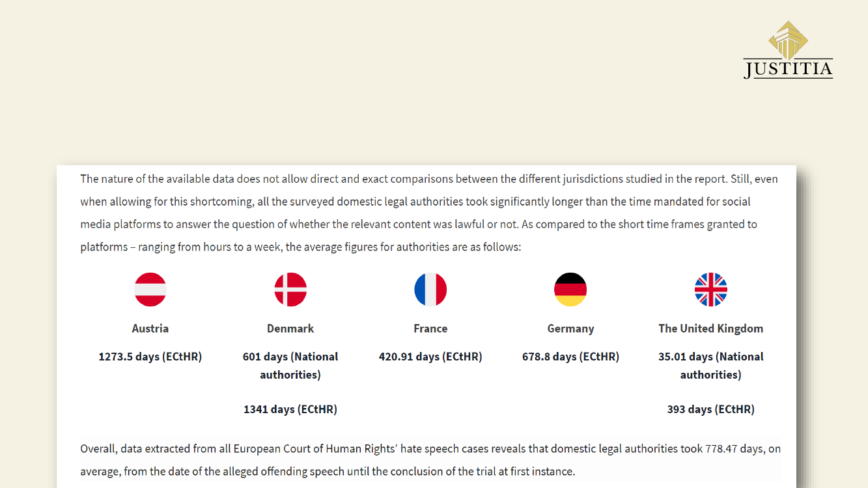Viewport: 868px width, 488px height.
Task: Click the 678.8 days (ECtHR) figure
Action: click(x=570, y=357)
